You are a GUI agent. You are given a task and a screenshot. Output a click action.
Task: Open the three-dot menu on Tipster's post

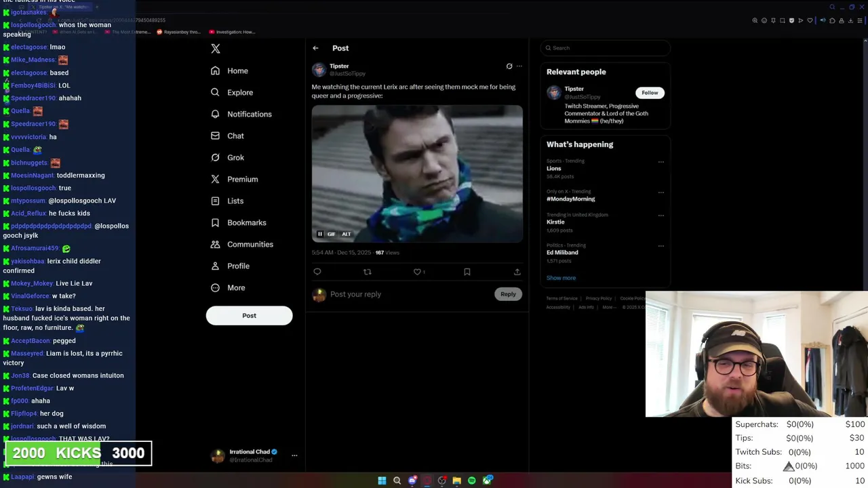(519, 66)
